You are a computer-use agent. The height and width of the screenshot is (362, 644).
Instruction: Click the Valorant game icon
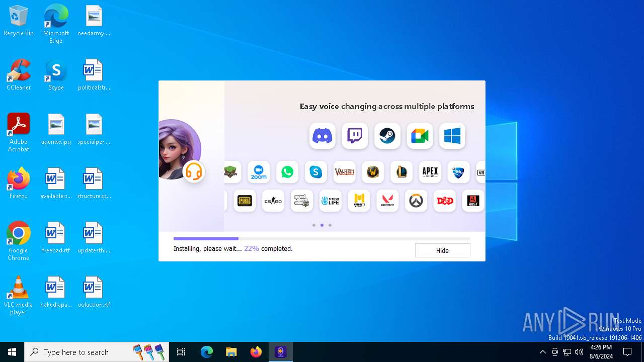[387, 201]
